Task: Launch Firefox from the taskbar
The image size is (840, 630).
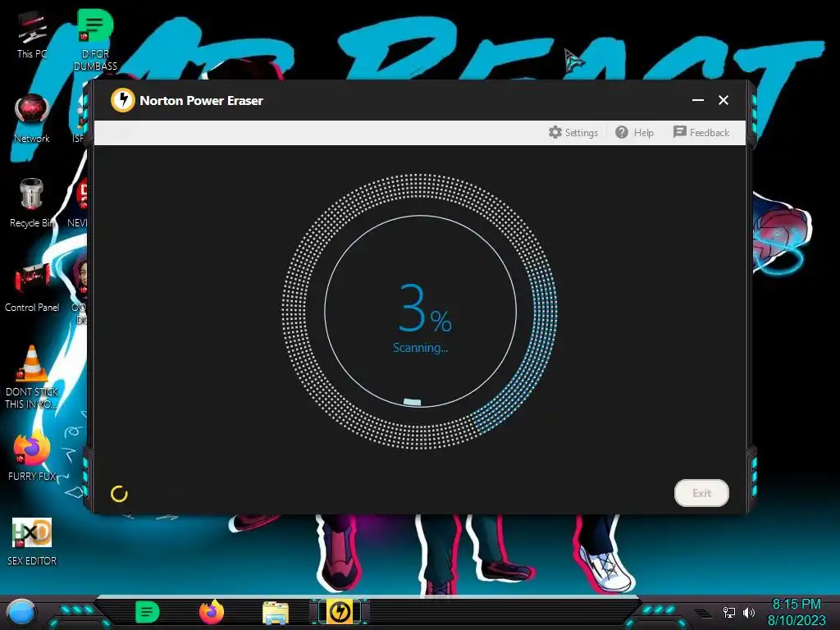Action: pyautogui.click(x=212, y=612)
